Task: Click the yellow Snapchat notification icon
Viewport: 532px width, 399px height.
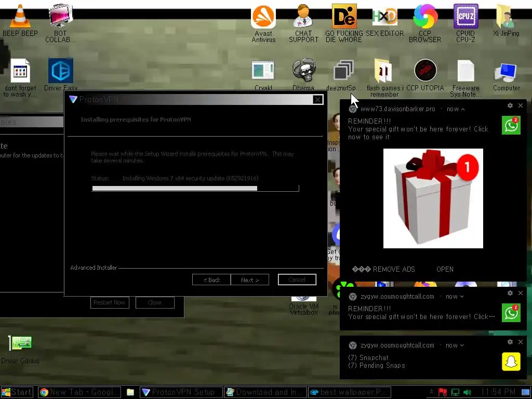Action: pos(511,362)
